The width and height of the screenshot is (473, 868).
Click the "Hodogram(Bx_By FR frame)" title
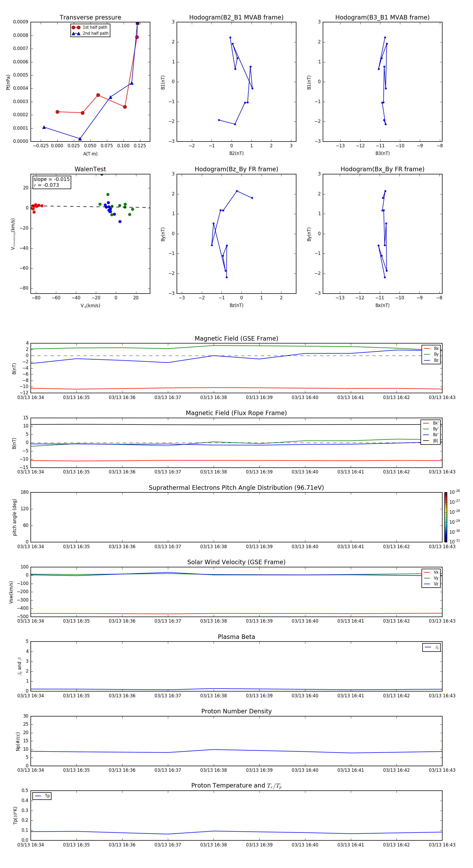[382, 169]
